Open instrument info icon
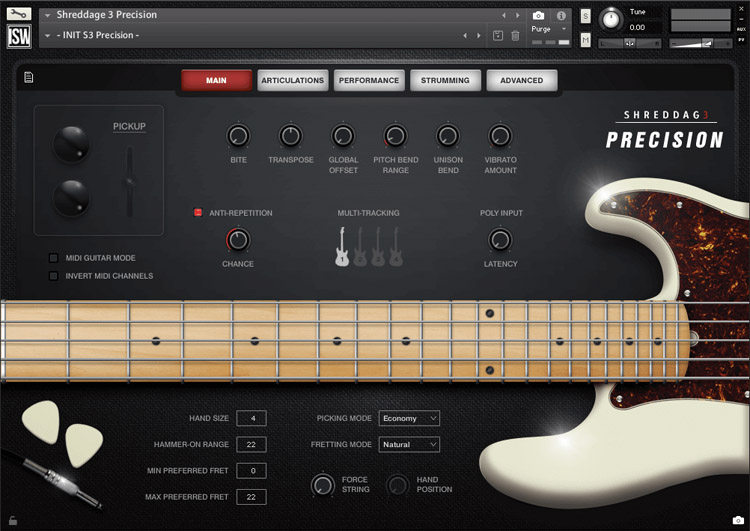 (561, 16)
